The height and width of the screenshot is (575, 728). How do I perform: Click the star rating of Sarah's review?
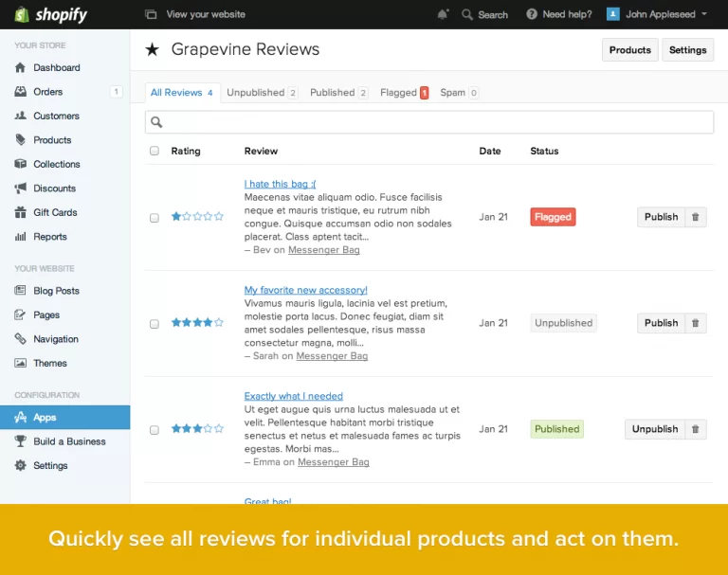[197, 323]
